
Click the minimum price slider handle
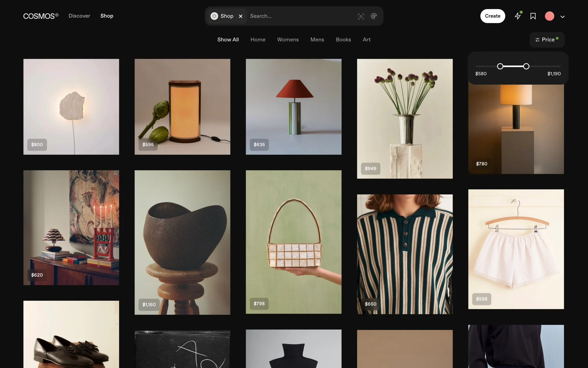pyautogui.click(x=500, y=66)
